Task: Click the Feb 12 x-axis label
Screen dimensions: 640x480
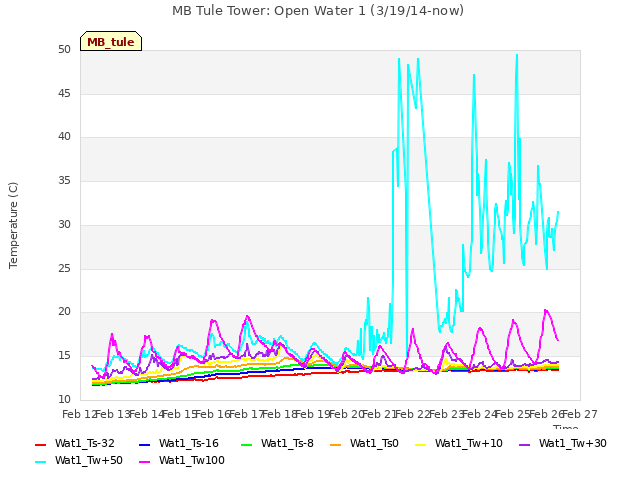Action: 79,415
